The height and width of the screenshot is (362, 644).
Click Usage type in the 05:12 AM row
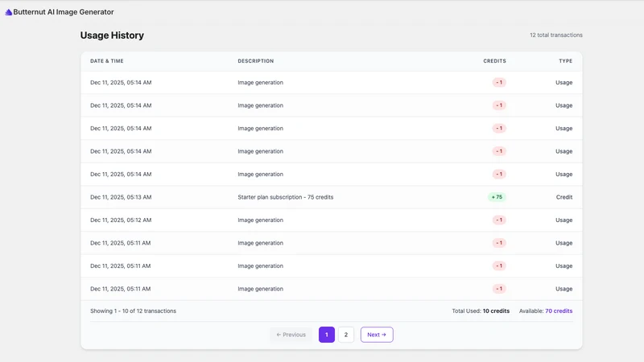pyautogui.click(x=564, y=220)
